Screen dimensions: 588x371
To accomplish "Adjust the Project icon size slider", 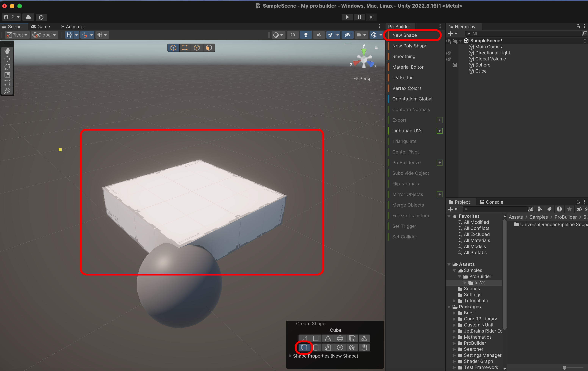I will tap(564, 368).
